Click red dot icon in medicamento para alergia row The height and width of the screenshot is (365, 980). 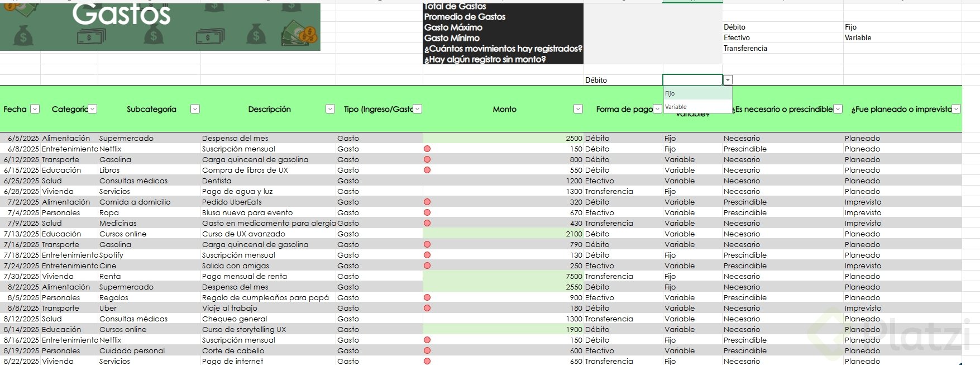tap(427, 223)
